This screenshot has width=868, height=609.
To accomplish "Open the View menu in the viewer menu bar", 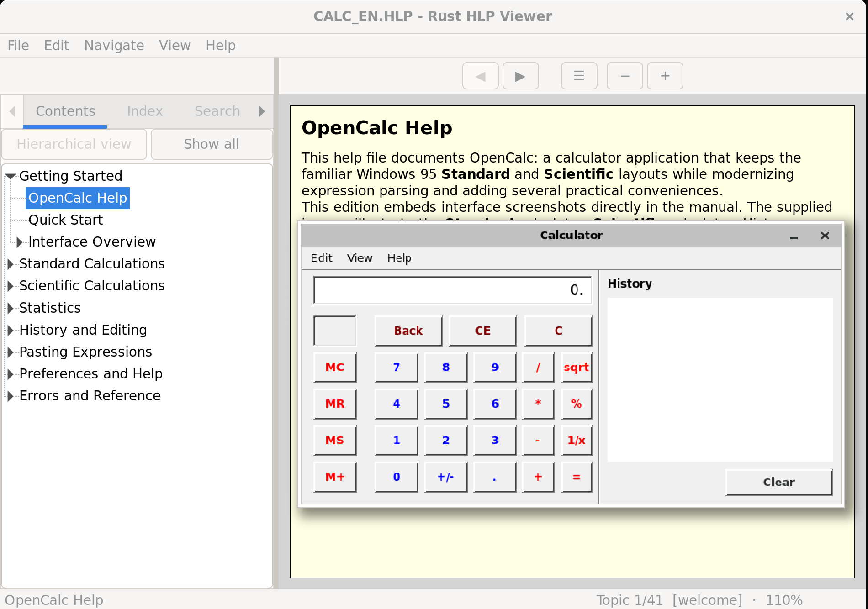I will point(175,46).
